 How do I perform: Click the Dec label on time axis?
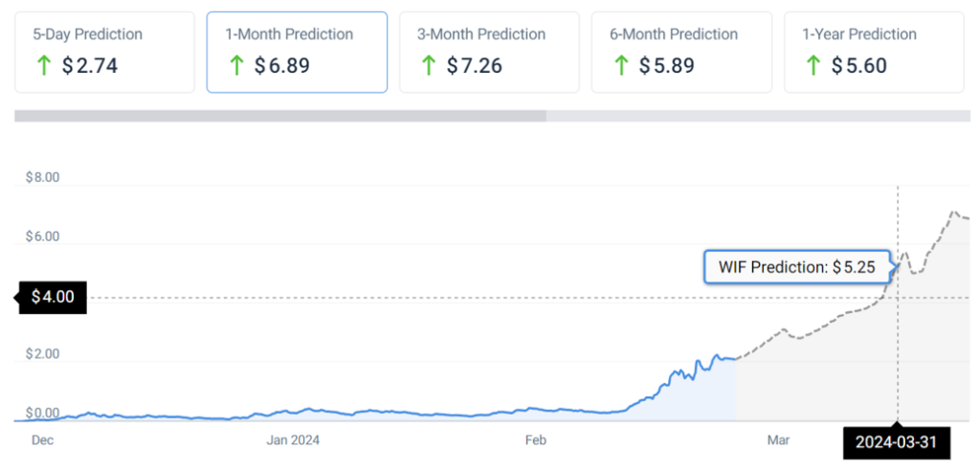tap(42, 440)
